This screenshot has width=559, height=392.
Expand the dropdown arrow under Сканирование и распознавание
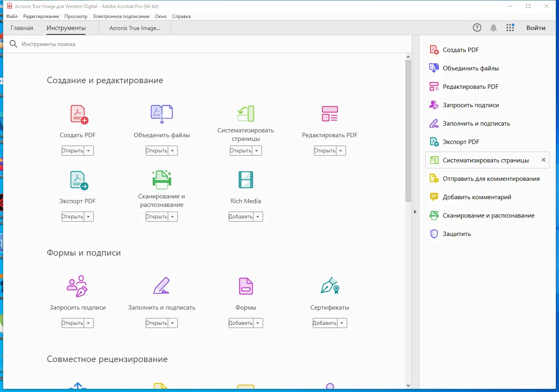(173, 217)
